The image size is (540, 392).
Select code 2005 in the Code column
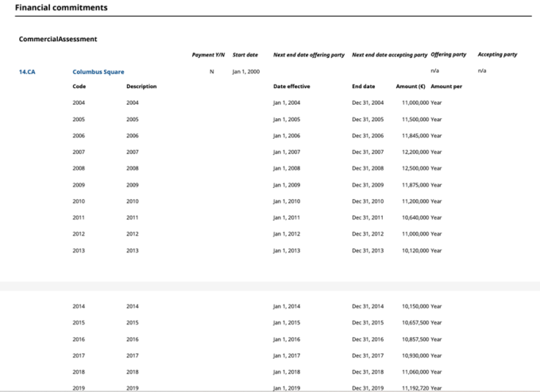pos(79,119)
